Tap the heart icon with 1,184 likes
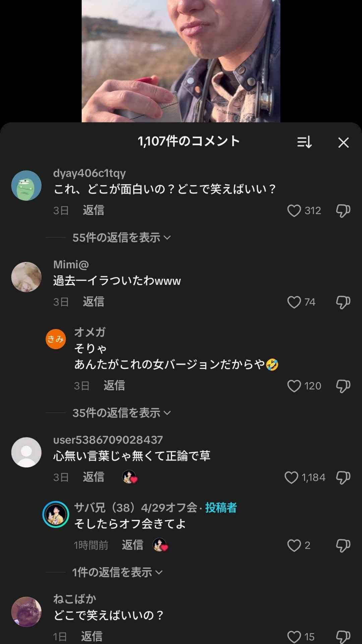The height and width of the screenshot is (644, 362). (291, 477)
